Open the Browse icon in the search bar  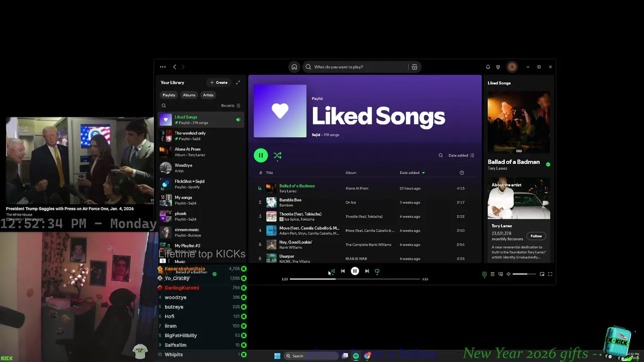coord(415,67)
